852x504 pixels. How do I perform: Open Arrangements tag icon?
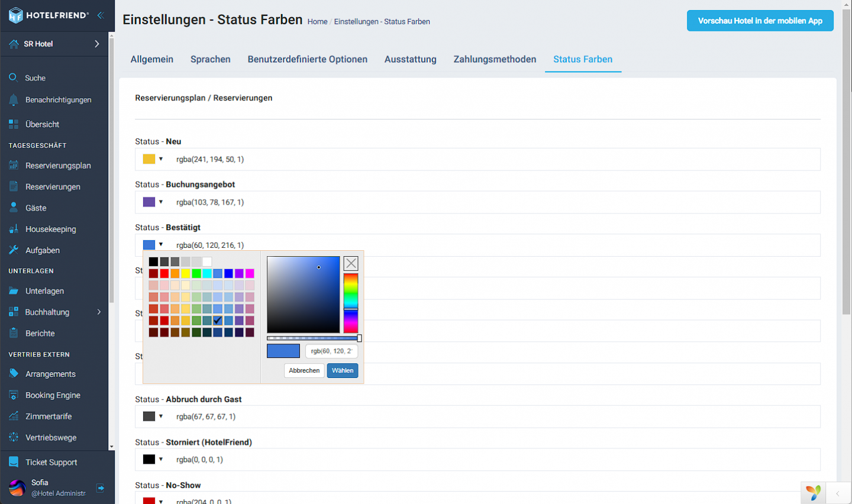tap(14, 374)
